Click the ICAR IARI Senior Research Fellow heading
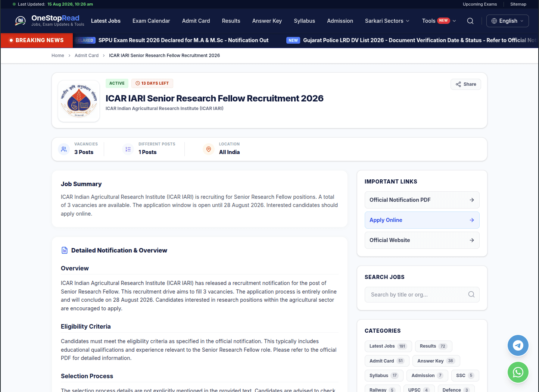 pyautogui.click(x=215, y=98)
